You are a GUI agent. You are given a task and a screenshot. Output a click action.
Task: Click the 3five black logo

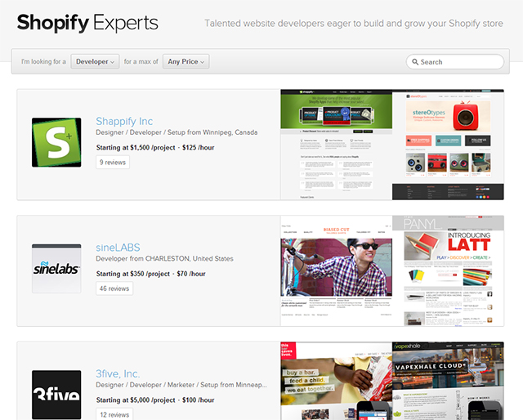click(x=56, y=395)
